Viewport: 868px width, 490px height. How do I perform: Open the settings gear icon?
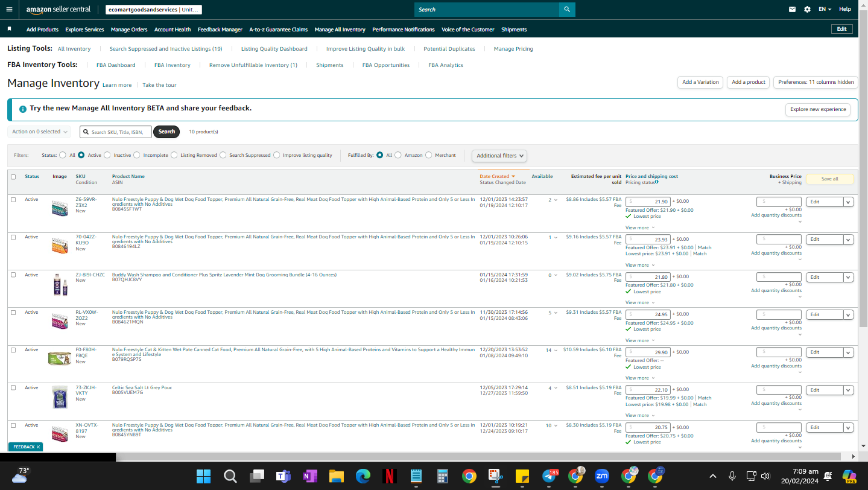[x=808, y=10]
